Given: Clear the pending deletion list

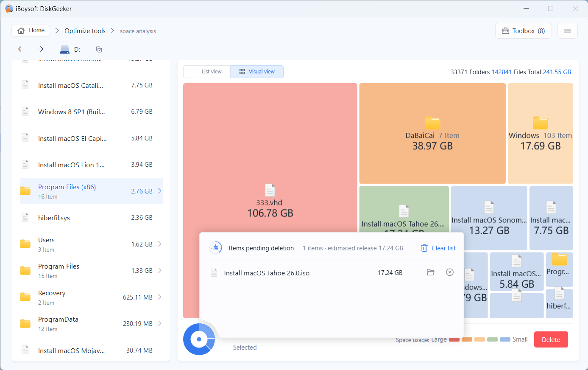Looking at the screenshot, I should point(438,248).
